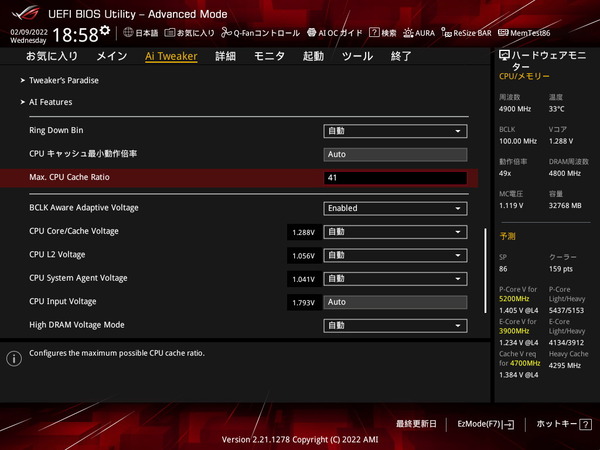Image resolution: width=600 pixels, height=450 pixels.
Task: Expand AI Features submenu
Action: 50,102
